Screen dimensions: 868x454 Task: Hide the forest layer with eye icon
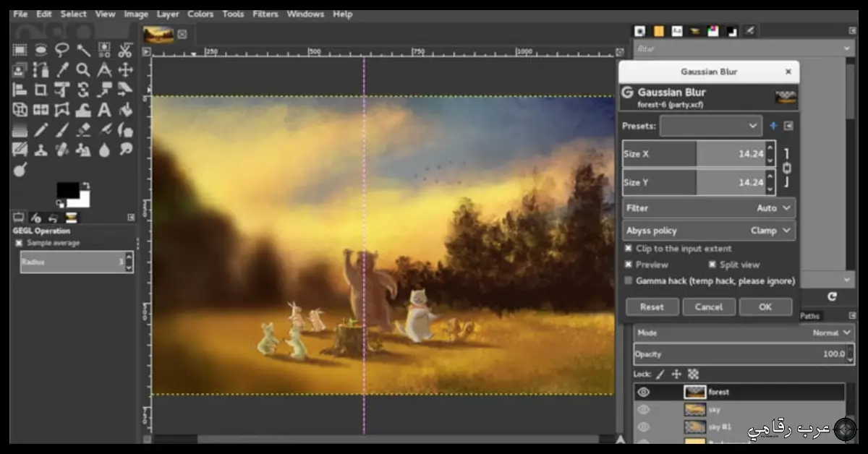[x=643, y=392]
